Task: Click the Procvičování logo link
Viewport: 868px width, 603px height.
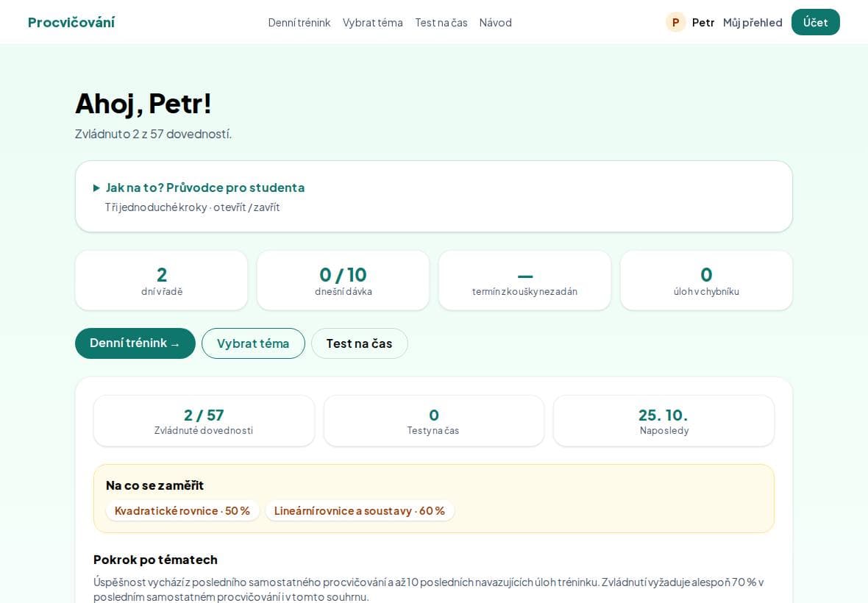Action: point(71,22)
